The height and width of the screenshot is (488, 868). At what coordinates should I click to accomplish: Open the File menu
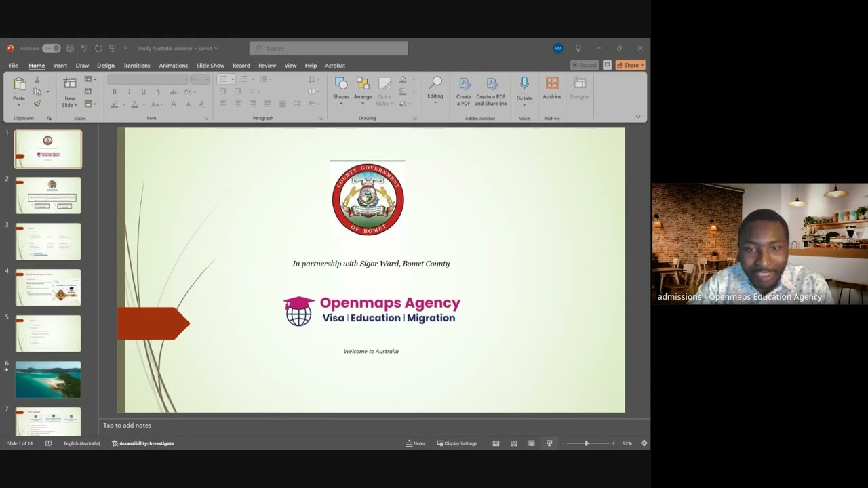coord(14,66)
